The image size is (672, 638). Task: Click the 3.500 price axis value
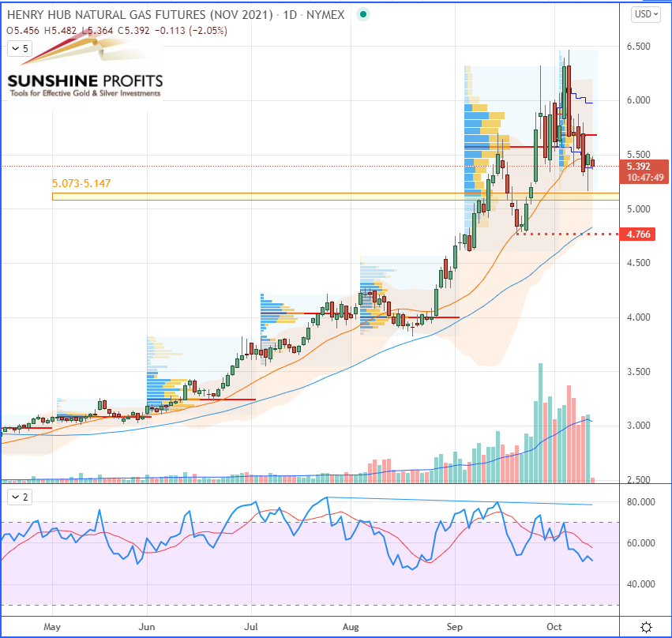(x=639, y=371)
